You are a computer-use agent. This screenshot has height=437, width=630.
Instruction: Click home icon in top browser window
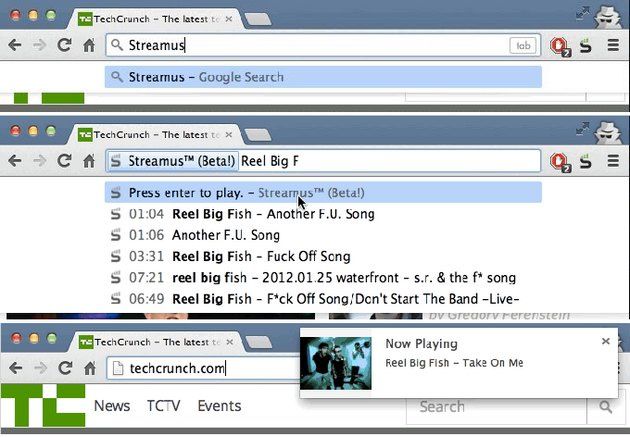click(x=89, y=45)
